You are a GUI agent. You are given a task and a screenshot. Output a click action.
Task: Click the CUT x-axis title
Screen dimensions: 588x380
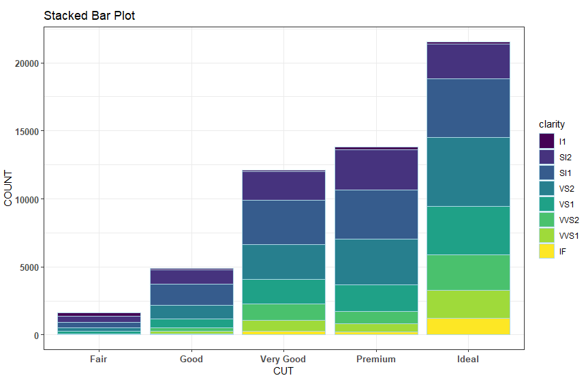283,371
